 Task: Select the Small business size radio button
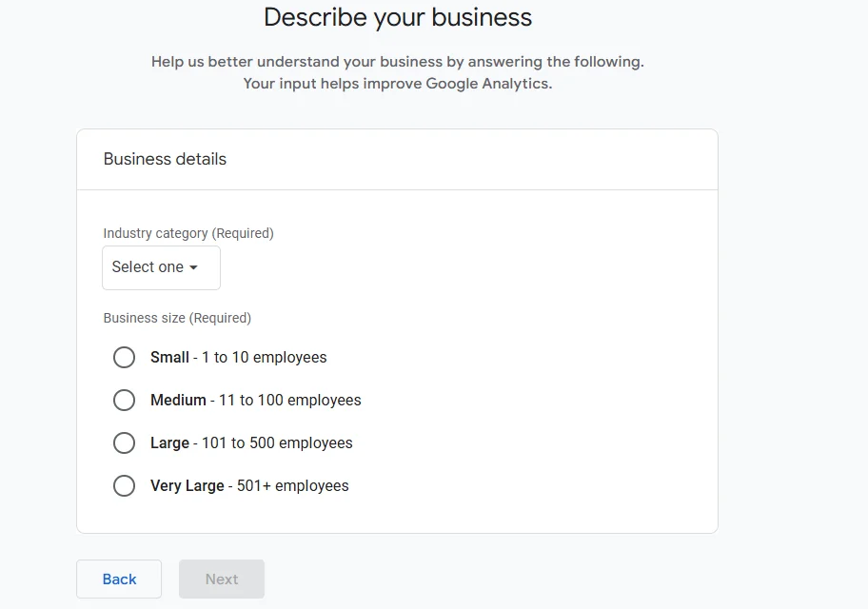click(124, 358)
